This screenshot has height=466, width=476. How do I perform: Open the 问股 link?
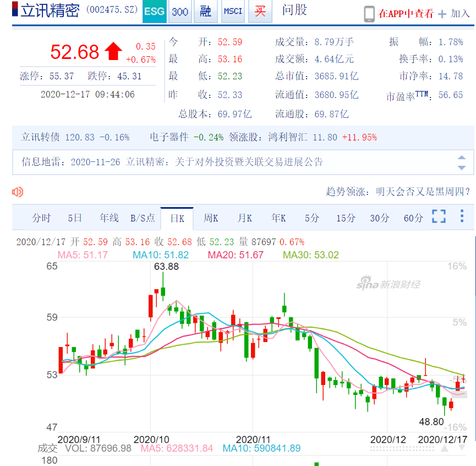point(294,10)
